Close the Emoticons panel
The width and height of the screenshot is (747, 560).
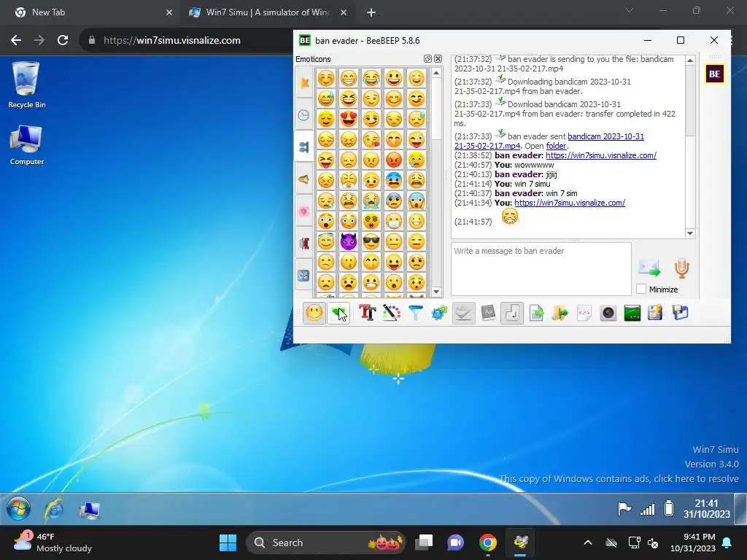[438, 58]
